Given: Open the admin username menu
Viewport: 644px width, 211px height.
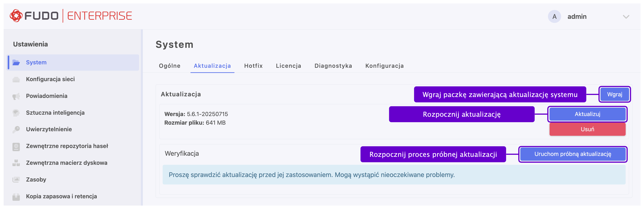Looking at the screenshot, I should [x=577, y=17].
